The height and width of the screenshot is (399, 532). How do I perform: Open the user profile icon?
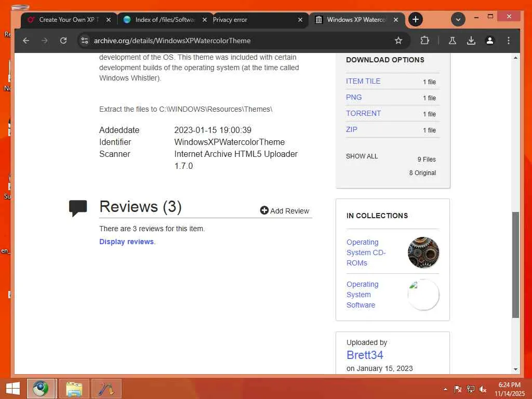pos(489,41)
